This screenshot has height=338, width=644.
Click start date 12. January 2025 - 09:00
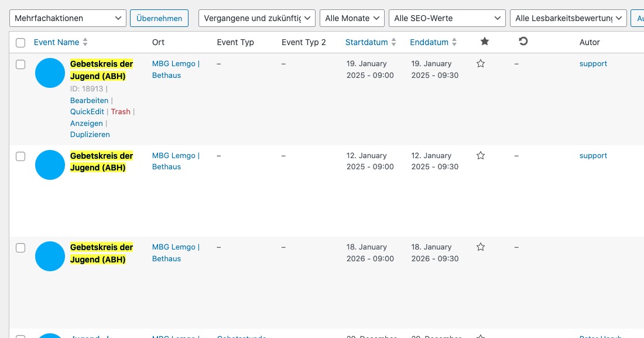[x=370, y=161]
